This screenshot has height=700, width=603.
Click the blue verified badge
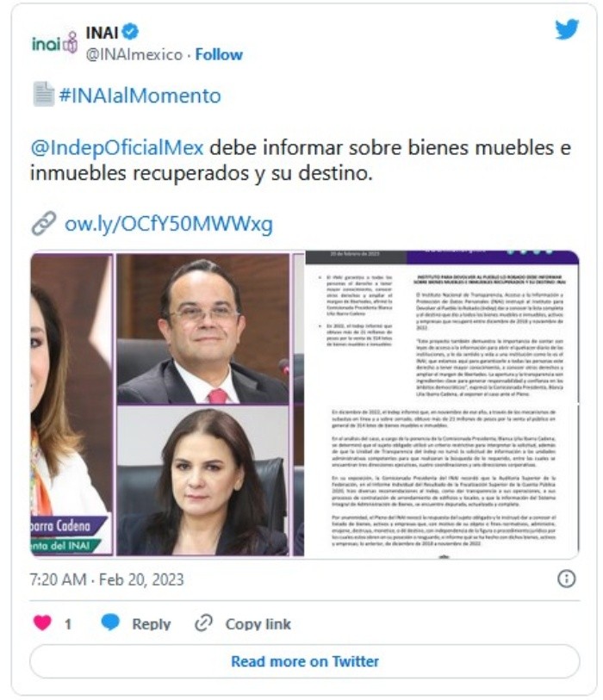coord(130,32)
